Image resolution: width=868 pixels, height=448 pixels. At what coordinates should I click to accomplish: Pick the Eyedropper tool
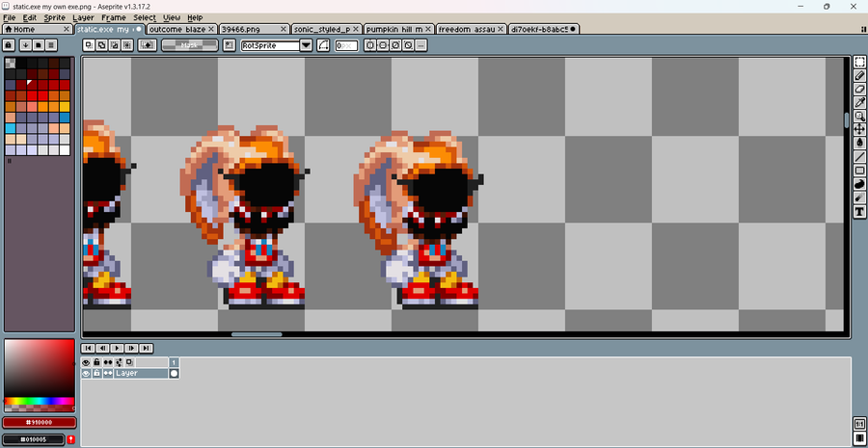tap(859, 102)
